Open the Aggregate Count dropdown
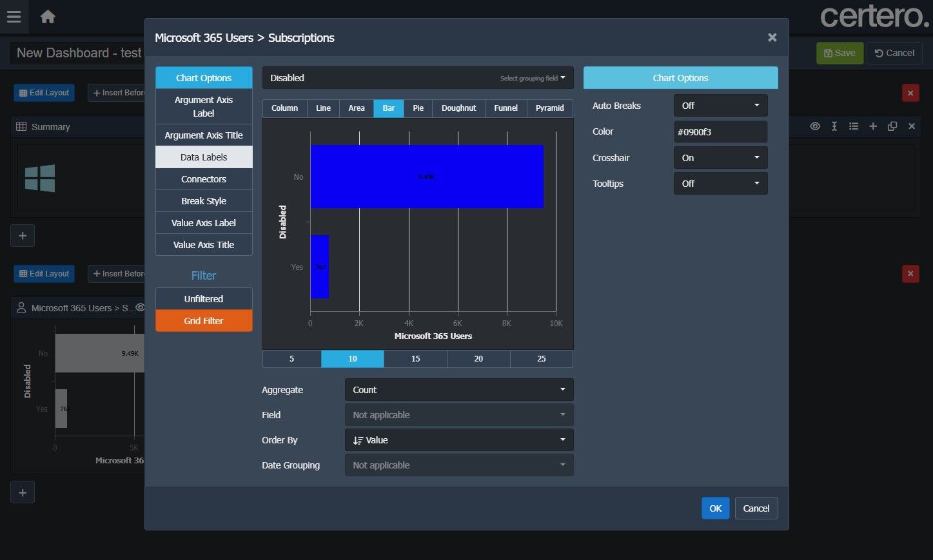The image size is (933, 560). click(458, 390)
